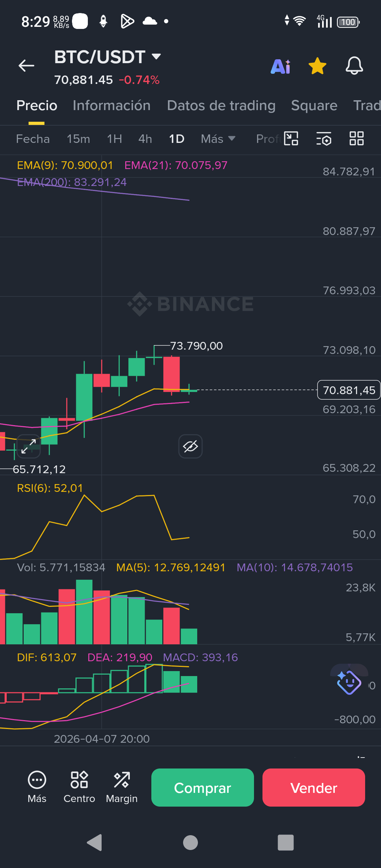Screen dimensions: 381x868
Task: Click the high price marker 73.790,00
Action: 196,346
